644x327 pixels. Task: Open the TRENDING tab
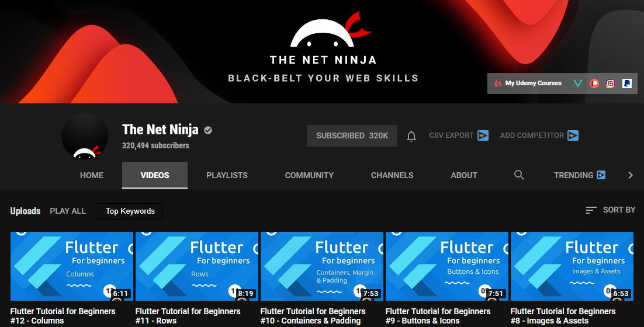[x=580, y=175]
